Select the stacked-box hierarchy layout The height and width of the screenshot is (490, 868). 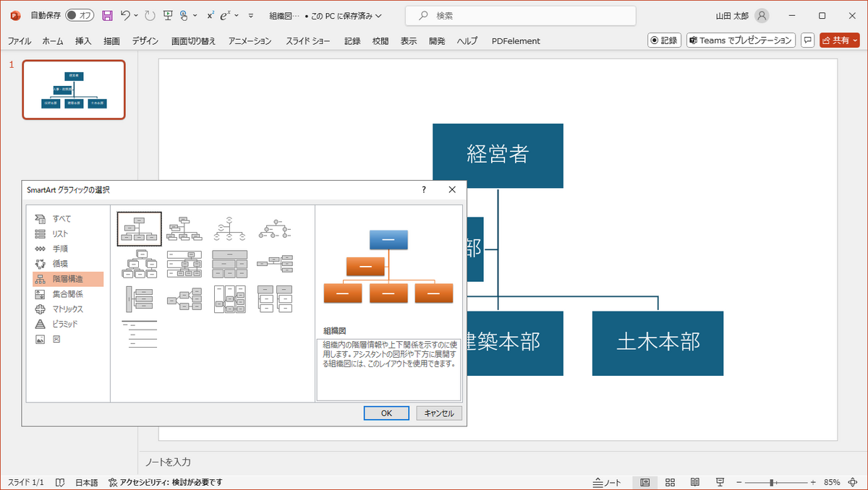point(140,264)
